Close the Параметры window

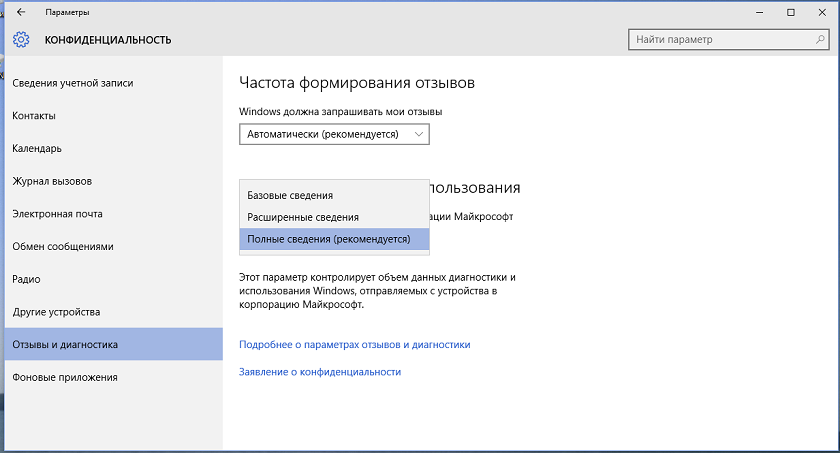pyautogui.click(x=822, y=12)
